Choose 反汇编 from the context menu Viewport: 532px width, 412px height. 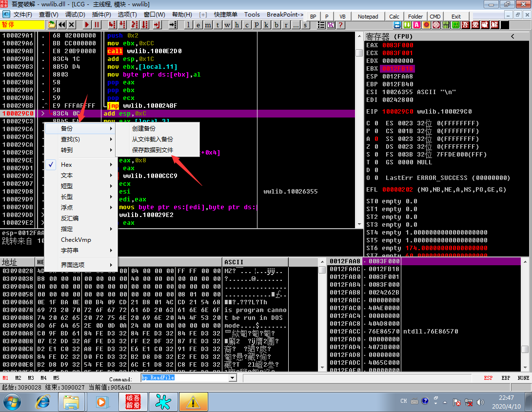point(81,218)
